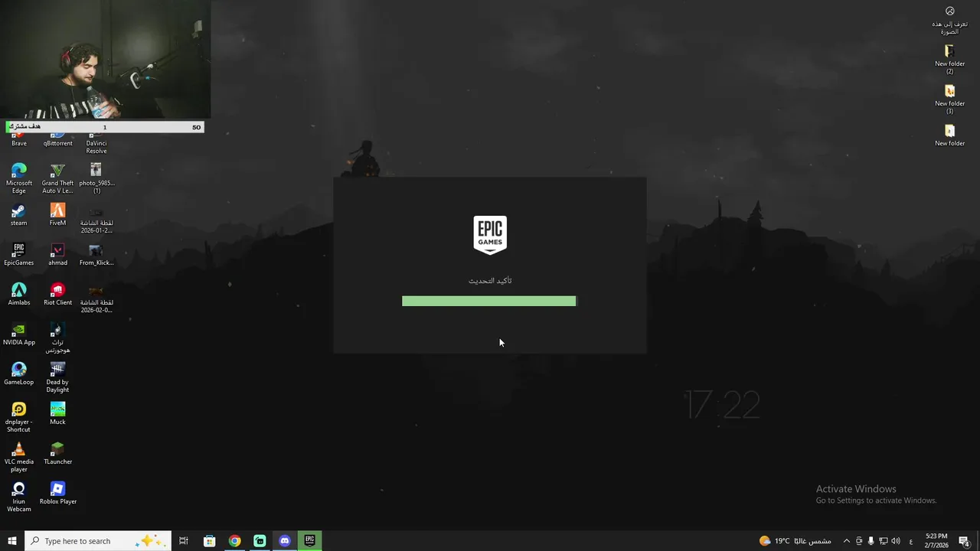The height and width of the screenshot is (551, 980).
Task: Open the network status tray icon
Action: tap(883, 541)
